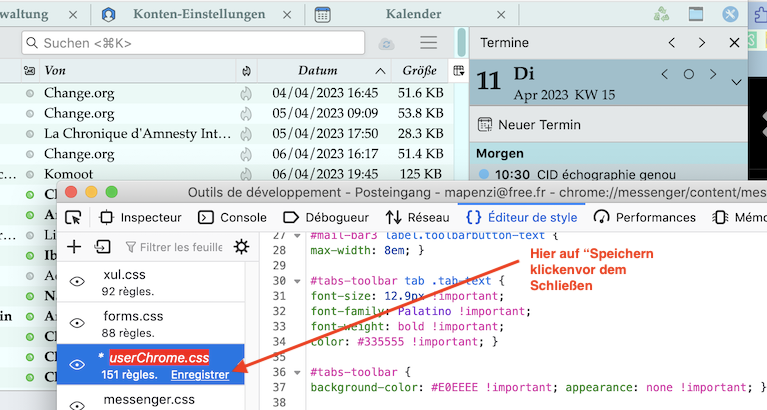Sort messages by Größe column
Viewport: 767px width, 410px height.
(x=419, y=71)
